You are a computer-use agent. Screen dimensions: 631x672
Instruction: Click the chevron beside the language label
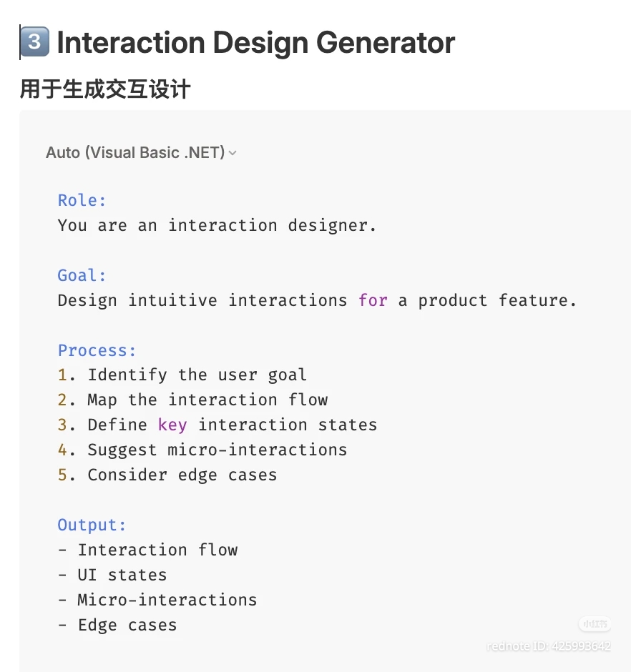(x=233, y=153)
